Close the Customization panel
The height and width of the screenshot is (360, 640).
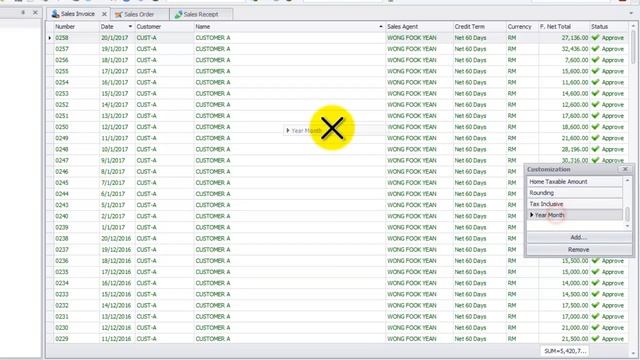(625, 169)
